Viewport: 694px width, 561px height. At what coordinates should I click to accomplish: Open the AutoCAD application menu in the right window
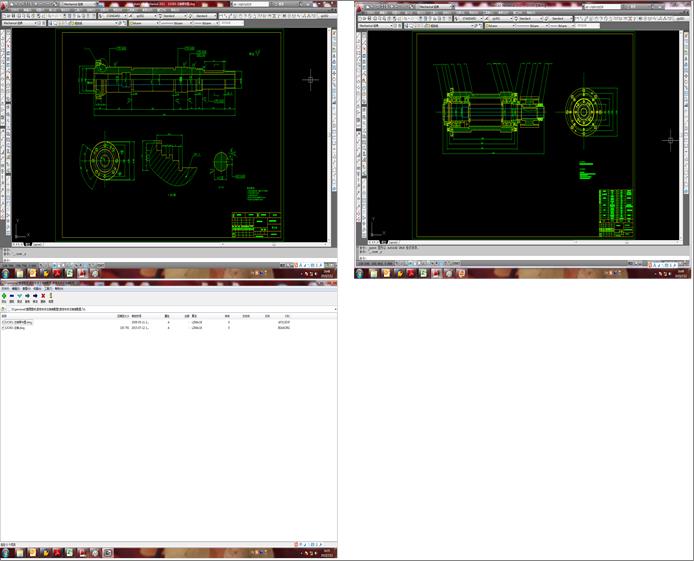[x=360, y=8]
